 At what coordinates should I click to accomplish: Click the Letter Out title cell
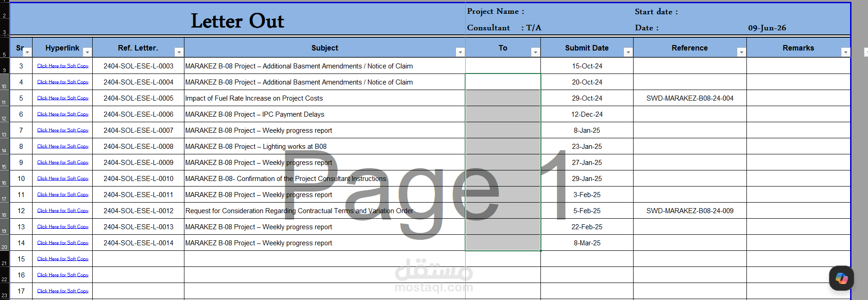238,20
